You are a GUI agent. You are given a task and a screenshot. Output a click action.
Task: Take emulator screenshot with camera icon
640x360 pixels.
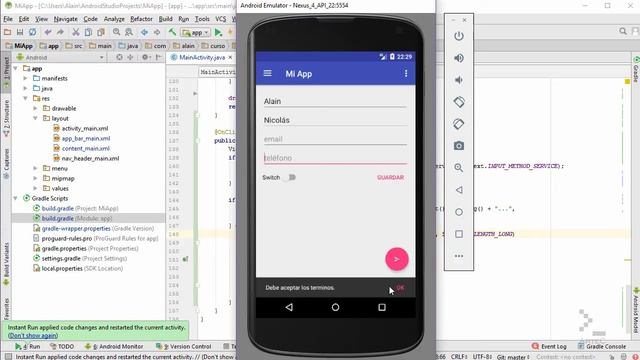(x=459, y=146)
